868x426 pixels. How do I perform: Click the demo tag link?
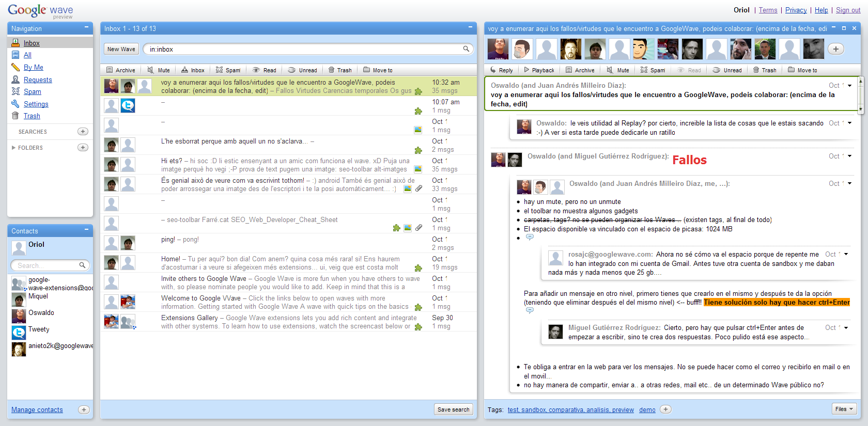[647, 410]
